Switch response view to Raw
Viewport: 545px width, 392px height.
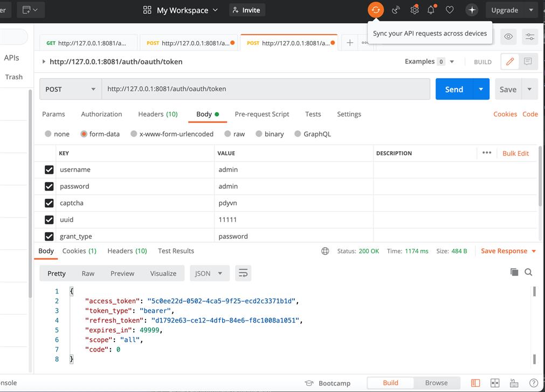[88, 273]
